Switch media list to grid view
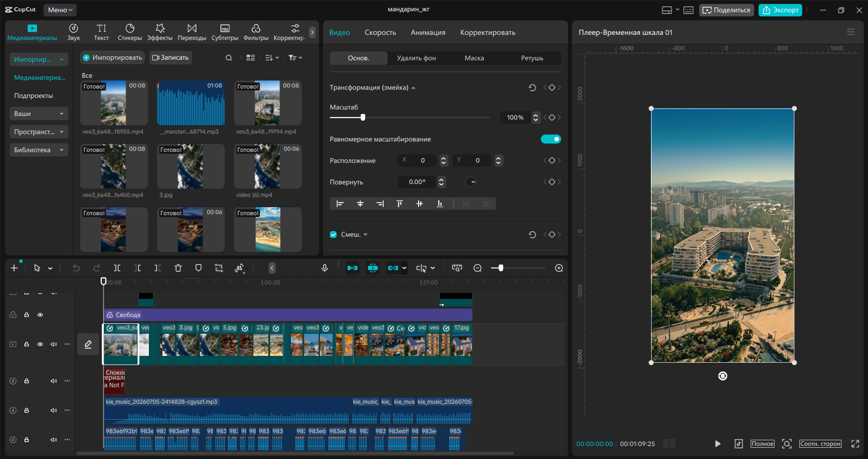Image resolution: width=868 pixels, height=459 pixels. (251, 57)
